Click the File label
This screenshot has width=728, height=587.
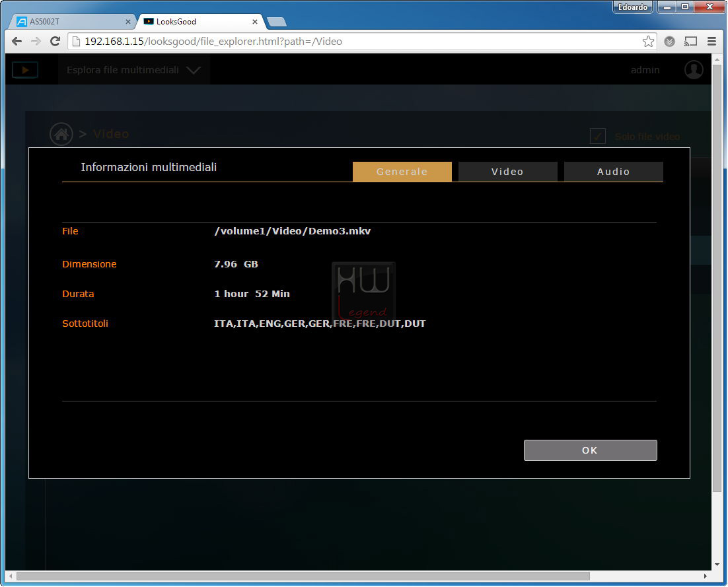70,231
